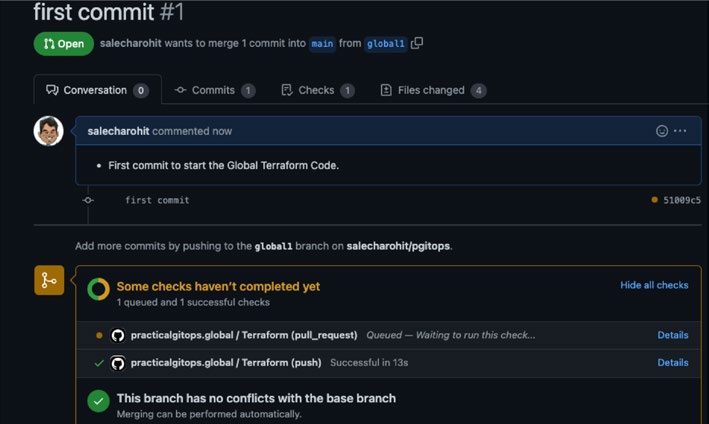The height and width of the screenshot is (424, 709).
Task: Open commit hash 51009c5
Action: (x=682, y=200)
